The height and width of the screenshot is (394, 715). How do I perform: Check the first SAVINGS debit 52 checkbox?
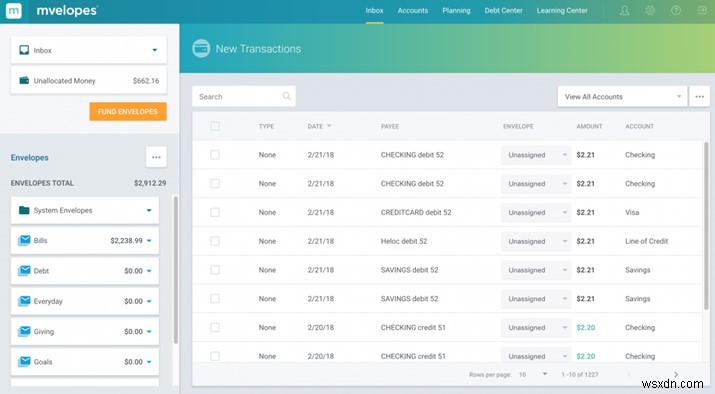(x=215, y=270)
